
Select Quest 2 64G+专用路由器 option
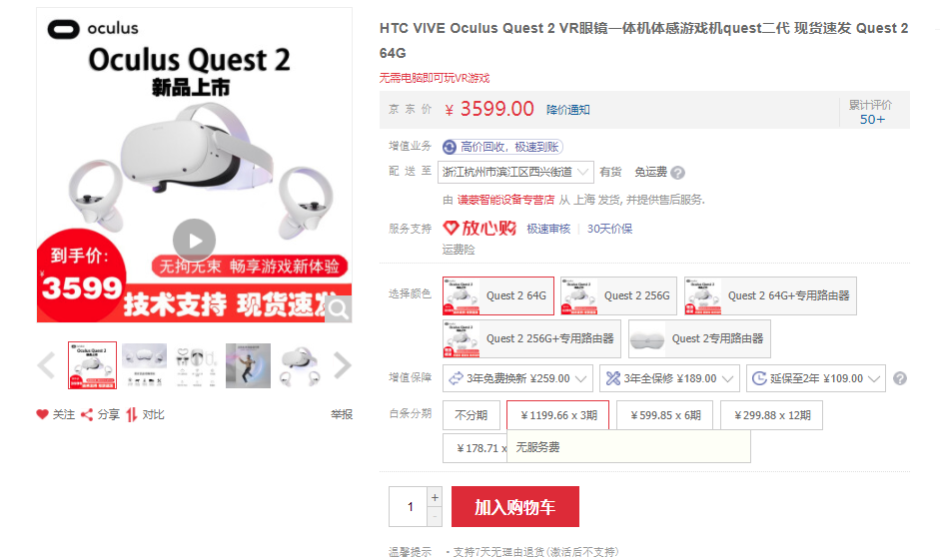[770, 295]
